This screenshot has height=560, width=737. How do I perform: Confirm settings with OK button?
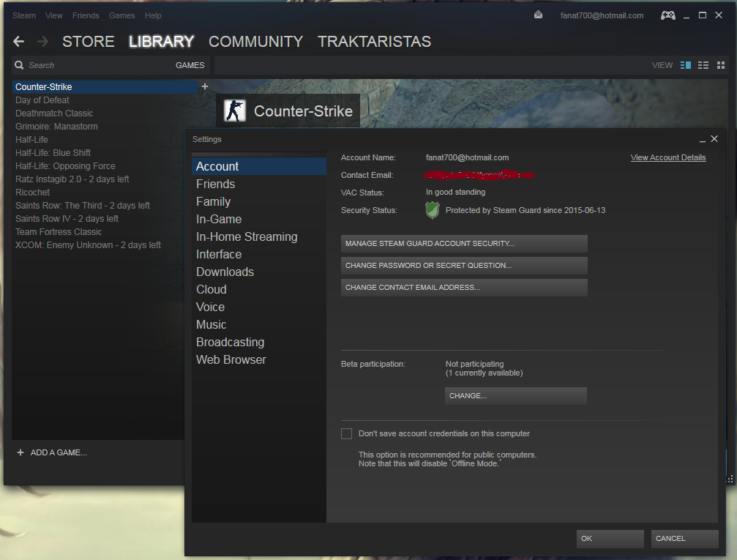click(x=610, y=539)
